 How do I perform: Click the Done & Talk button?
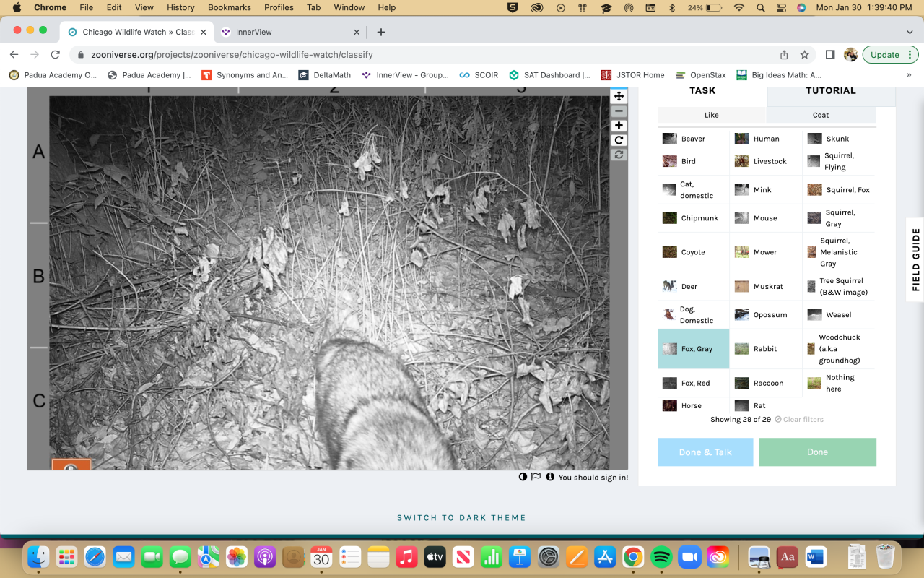tap(705, 452)
